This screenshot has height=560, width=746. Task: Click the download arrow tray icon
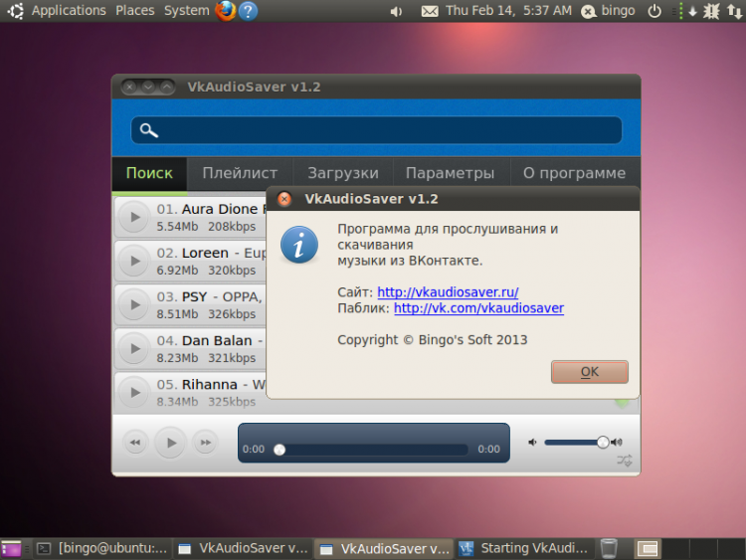pyautogui.click(x=692, y=11)
